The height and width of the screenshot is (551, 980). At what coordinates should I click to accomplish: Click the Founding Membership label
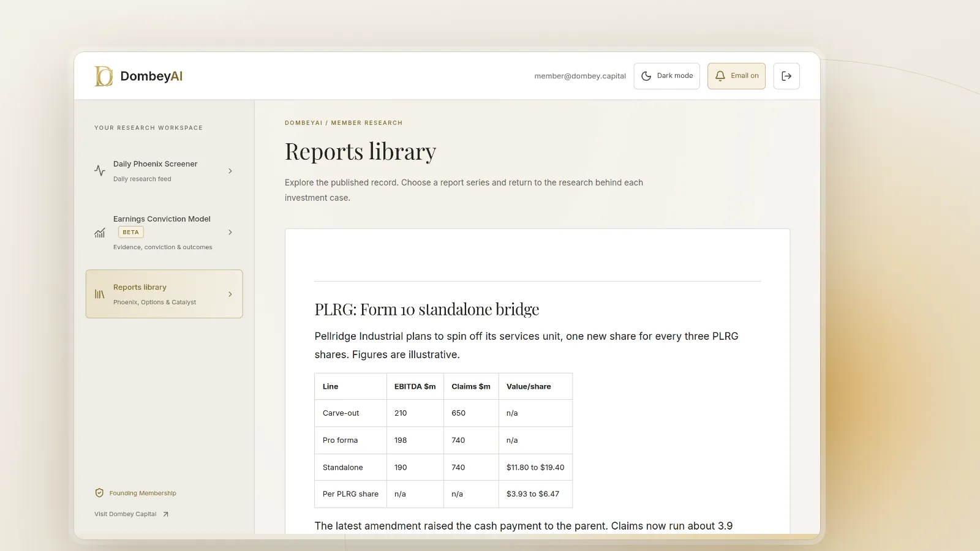(x=143, y=493)
